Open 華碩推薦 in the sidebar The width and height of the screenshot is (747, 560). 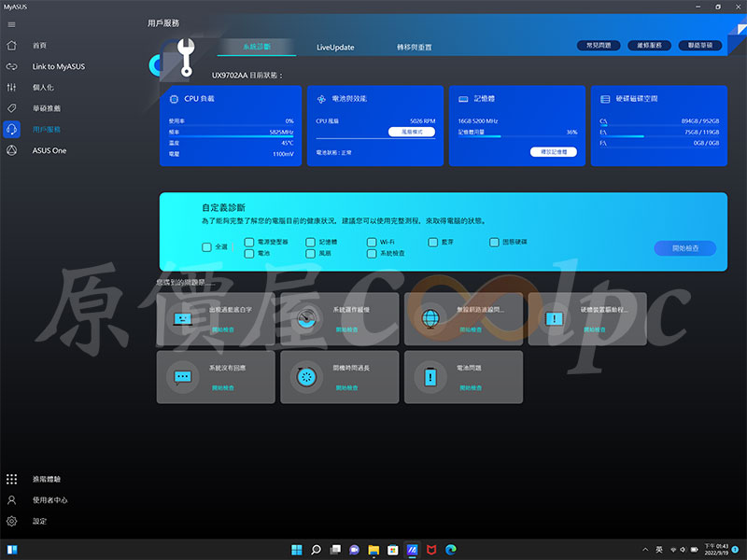pyautogui.click(x=46, y=108)
